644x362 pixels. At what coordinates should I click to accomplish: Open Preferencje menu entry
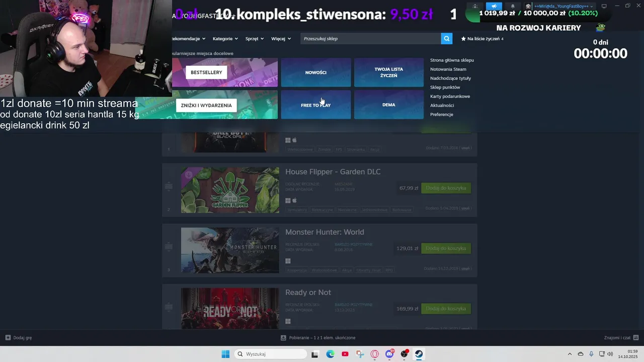[442, 115]
